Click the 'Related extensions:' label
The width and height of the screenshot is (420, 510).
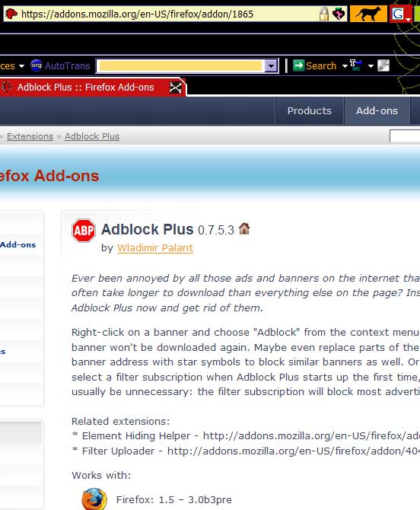121,422
